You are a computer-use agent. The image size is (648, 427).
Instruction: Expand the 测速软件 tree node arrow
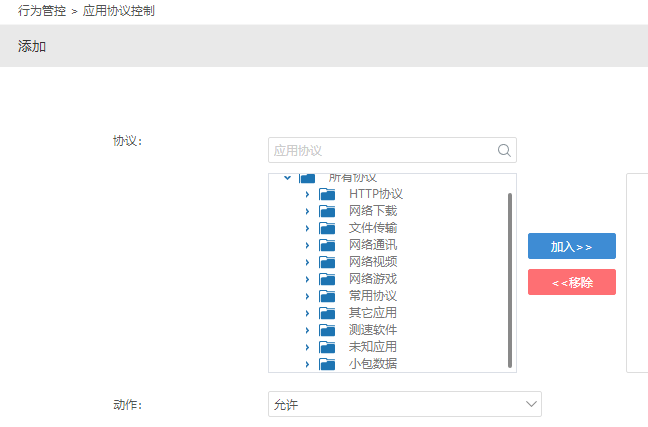[x=307, y=330]
